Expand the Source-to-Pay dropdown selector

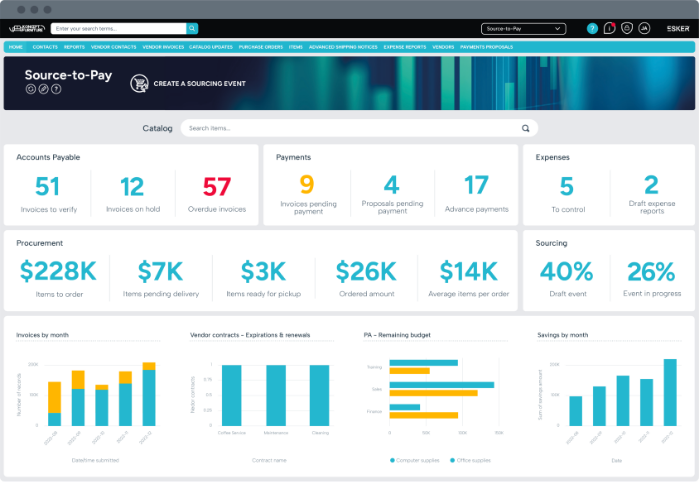pos(529,29)
